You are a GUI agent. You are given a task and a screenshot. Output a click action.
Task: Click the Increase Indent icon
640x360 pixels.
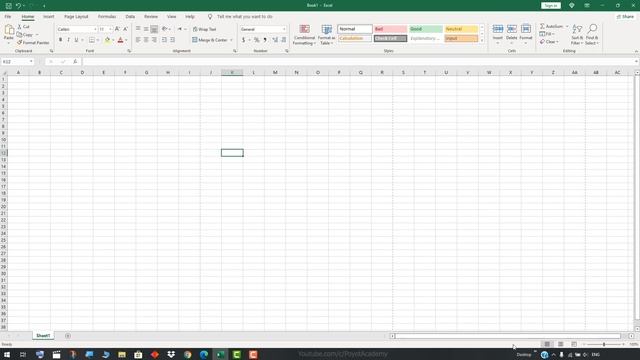pyautogui.click(x=173, y=40)
